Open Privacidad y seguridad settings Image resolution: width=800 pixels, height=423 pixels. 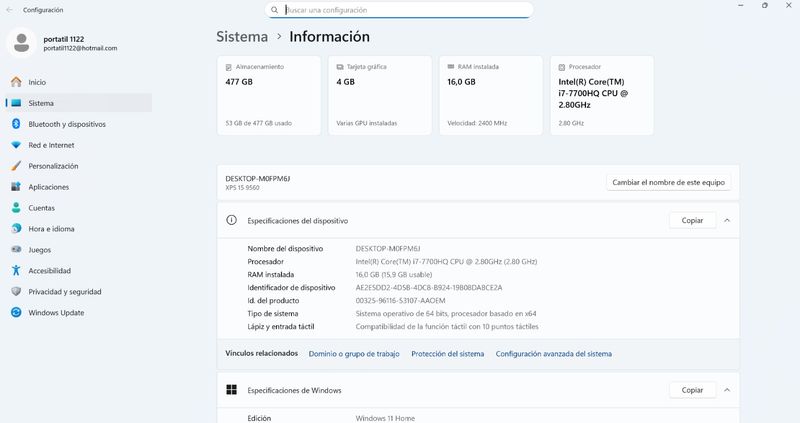[79, 291]
